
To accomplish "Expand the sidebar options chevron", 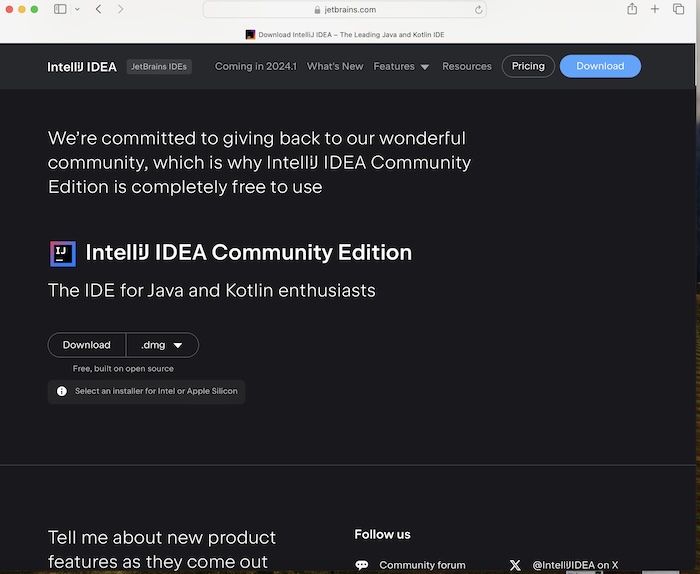I will [77, 9].
